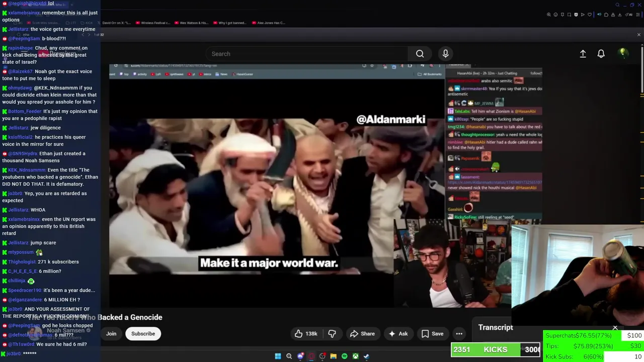The width and height of the screenshot is (644, 362).
Task: Open Discord from the taskbar
Action: 300,356
